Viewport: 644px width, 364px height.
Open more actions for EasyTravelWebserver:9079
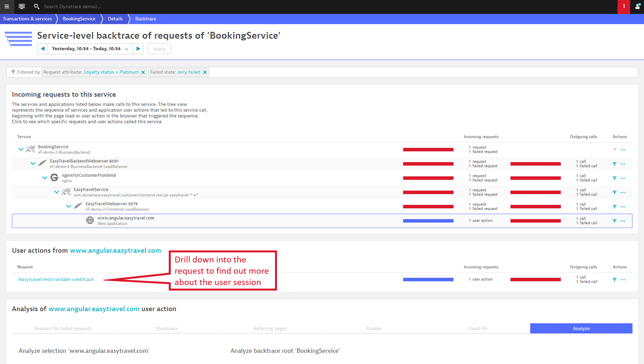(x=623, y=206)
